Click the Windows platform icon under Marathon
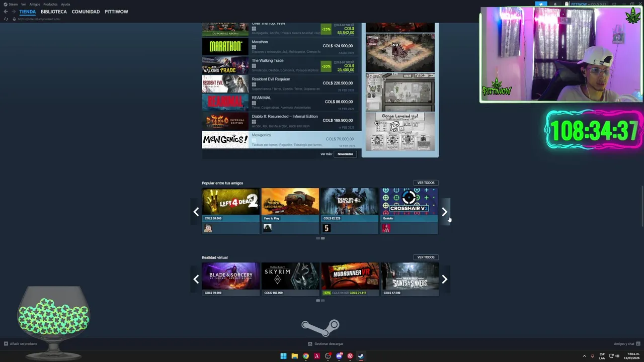 pyautogui.click(x=254, y=47)
